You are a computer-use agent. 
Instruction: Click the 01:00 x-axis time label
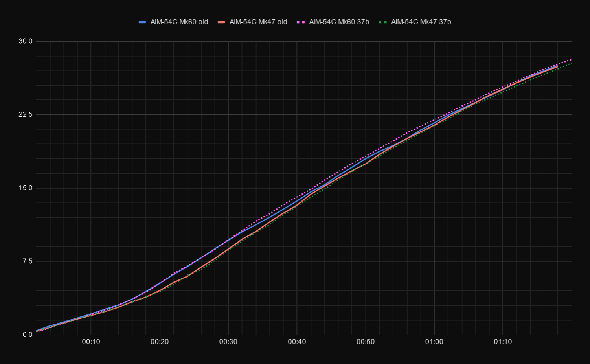(x=434, y=342)
